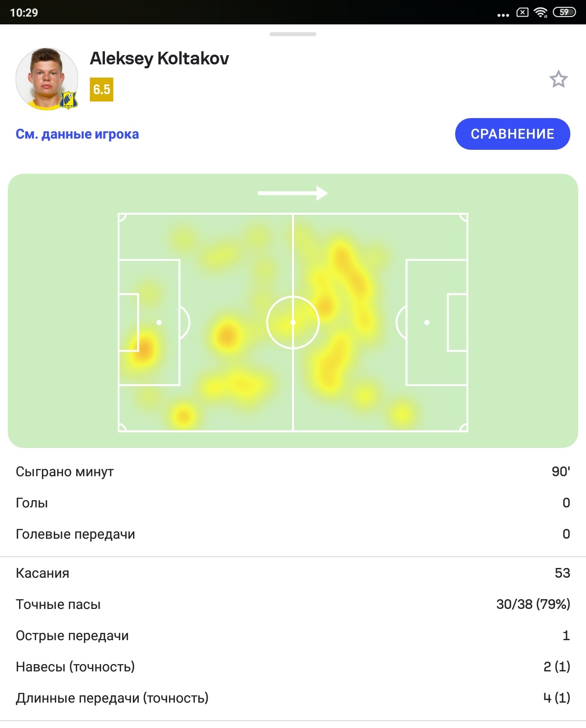Viewport: 586px width, 728px height.
Task: Tap the Wi-Fi status icon
Action: click(x=541, y=12)
